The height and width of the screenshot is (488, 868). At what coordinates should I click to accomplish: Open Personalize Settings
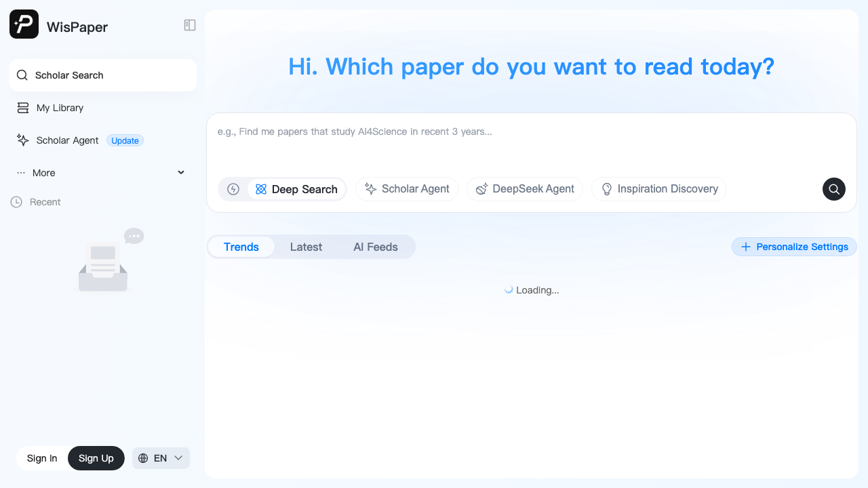(794, 247)
